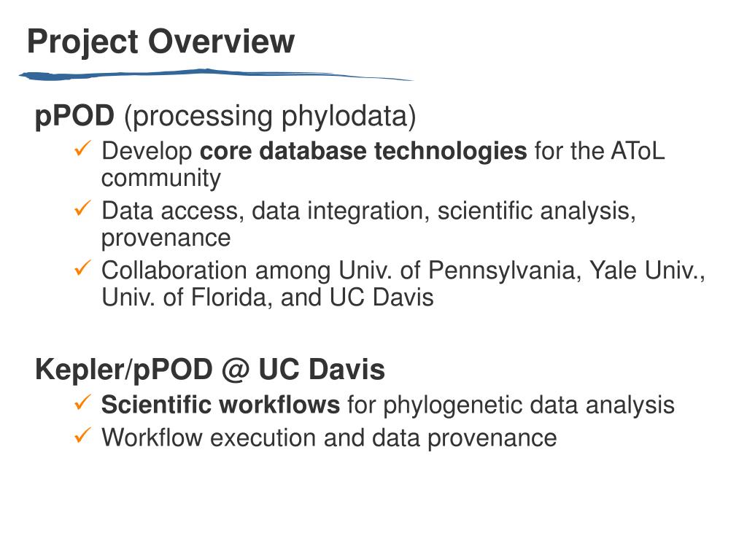Click the Kepler/pPOD @ UC Davis heading
Screen dimensions: 747x560
[210, 370]
